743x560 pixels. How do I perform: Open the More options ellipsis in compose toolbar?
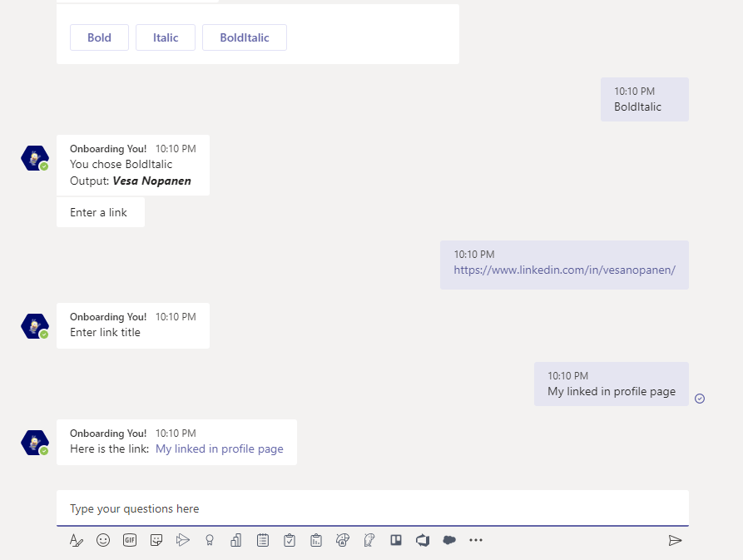476,540
